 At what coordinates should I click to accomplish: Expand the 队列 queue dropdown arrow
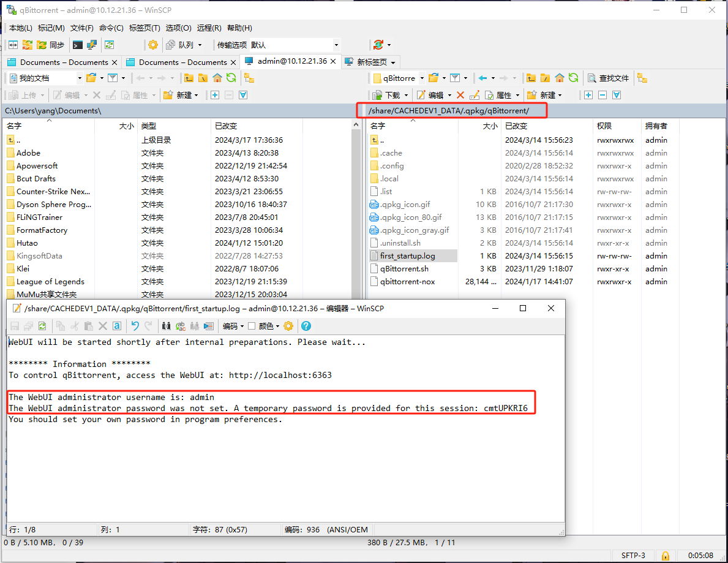click(200, 45)
